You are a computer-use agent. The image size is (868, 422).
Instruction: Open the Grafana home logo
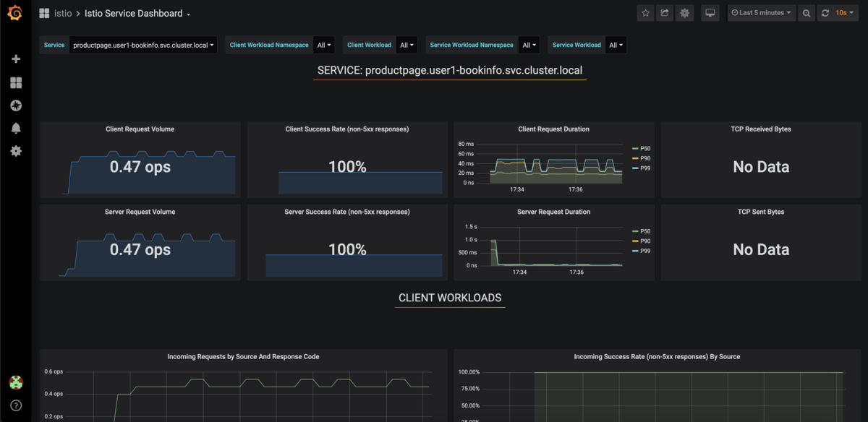coord(15,13)
